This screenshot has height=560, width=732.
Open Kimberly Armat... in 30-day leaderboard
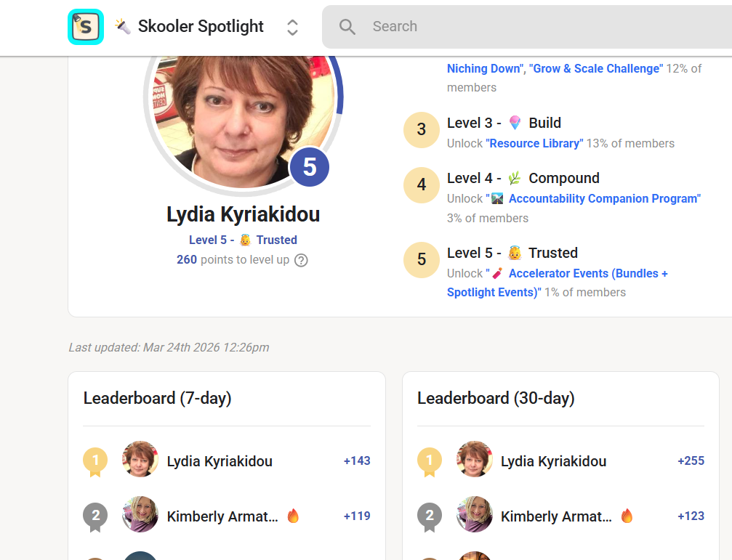(556, 516)
